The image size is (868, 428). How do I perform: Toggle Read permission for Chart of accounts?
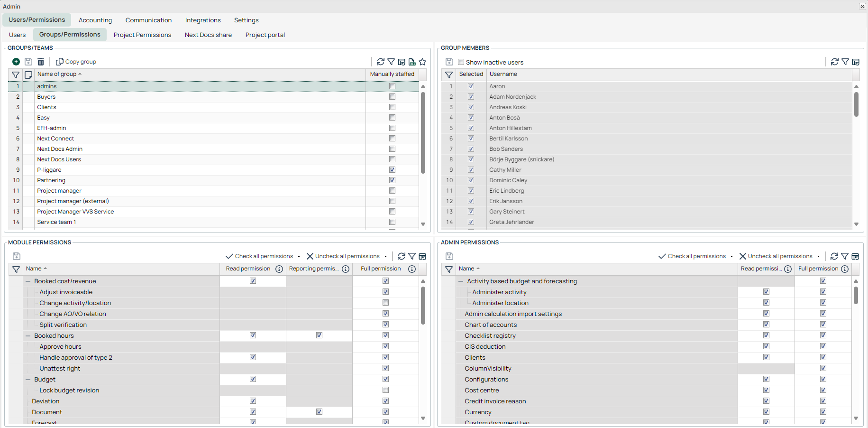click(766, 325)
